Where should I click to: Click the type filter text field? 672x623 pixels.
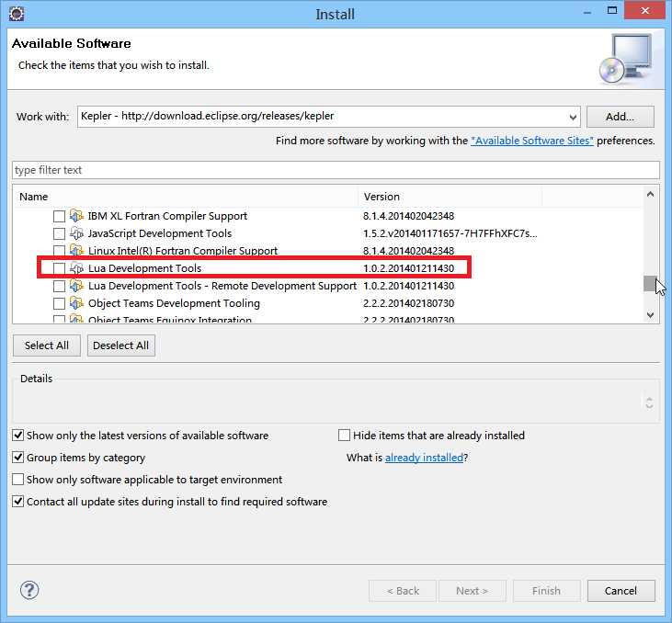click(x=336, y=170)
